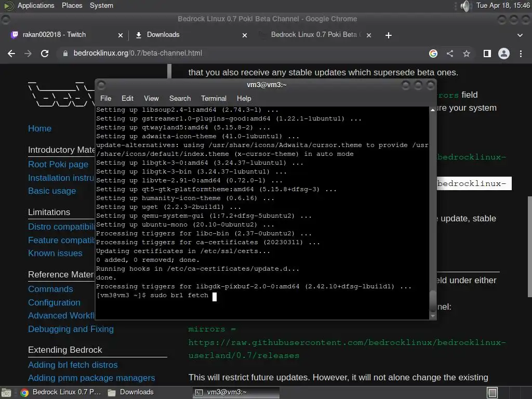Screen dimensions: 532x399
Task: Bookmark this page with the star icon
Action: [x=467, y=54]
